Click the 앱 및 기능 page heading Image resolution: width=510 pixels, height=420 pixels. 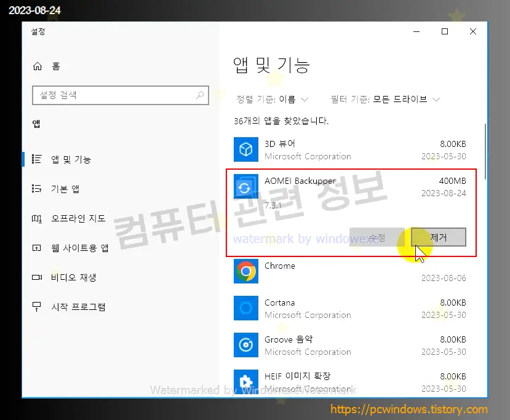tap(271, 65)
